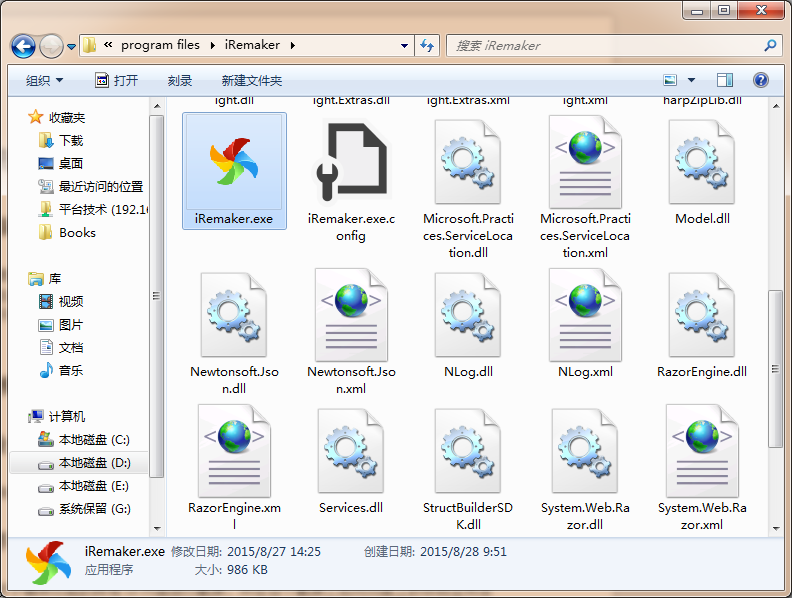Screen dimensions: 792x598
Task: Open the 组织 dropdown menu
Action: pyautogui.click(x=44, y=80)
